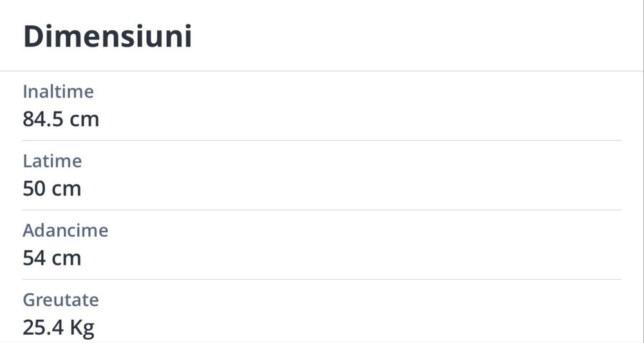Click the divider line below Dimensiuni heading

322,71
